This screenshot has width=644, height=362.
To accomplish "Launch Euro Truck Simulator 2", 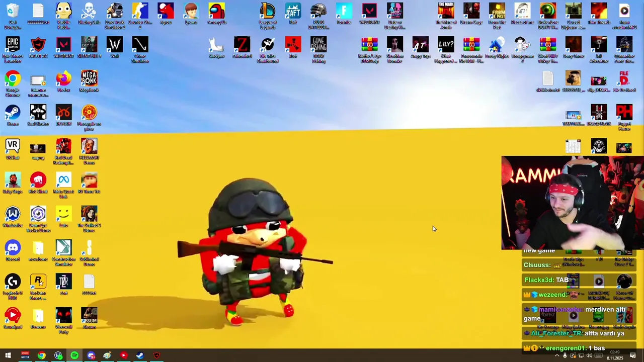I will point(115,16).
